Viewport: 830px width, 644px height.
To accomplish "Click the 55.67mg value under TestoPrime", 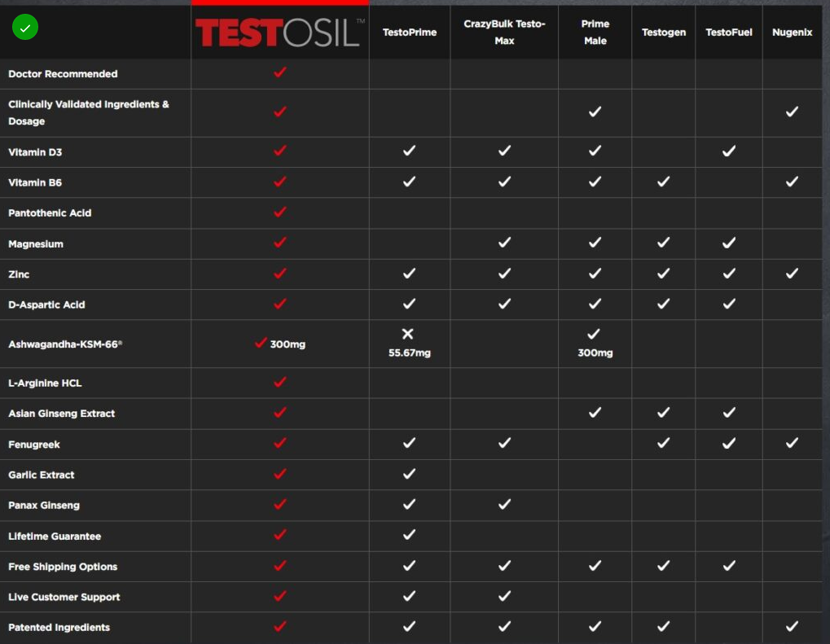I will click(410, 353).
